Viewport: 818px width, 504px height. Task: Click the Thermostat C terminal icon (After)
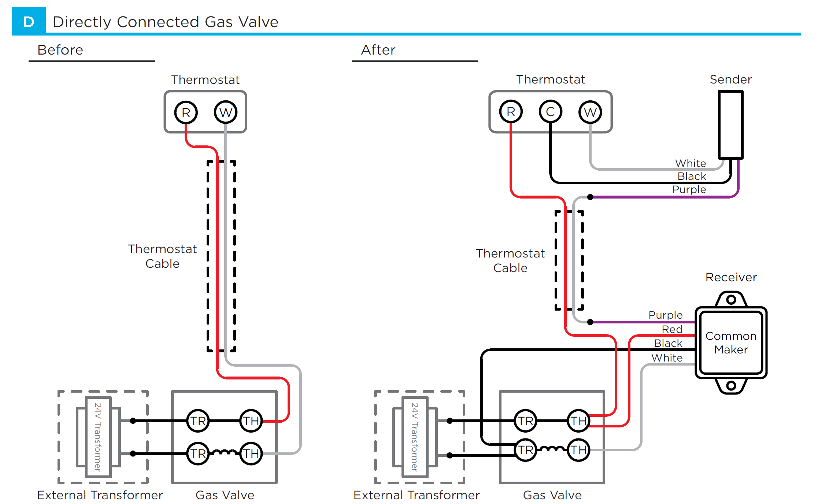coord(548,111)
